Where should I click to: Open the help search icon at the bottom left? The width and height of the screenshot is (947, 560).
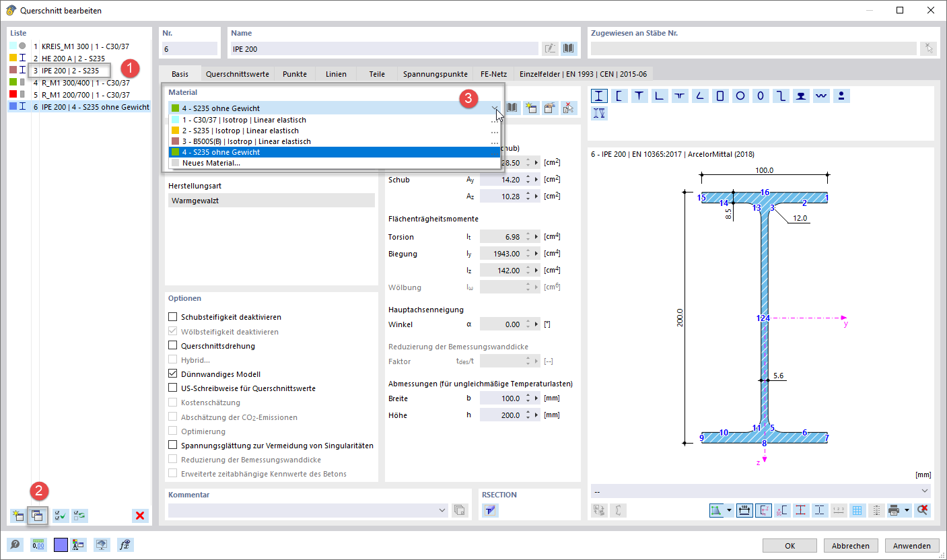point(15,545)
